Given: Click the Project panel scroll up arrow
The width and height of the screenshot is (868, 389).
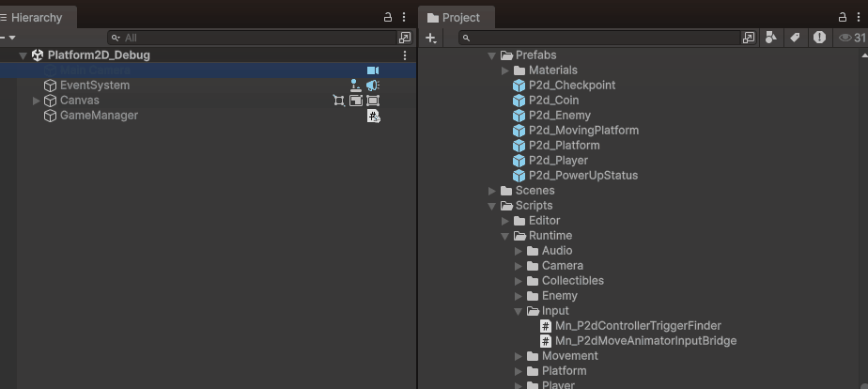Looking at the screenshot, I should [864, 55].
